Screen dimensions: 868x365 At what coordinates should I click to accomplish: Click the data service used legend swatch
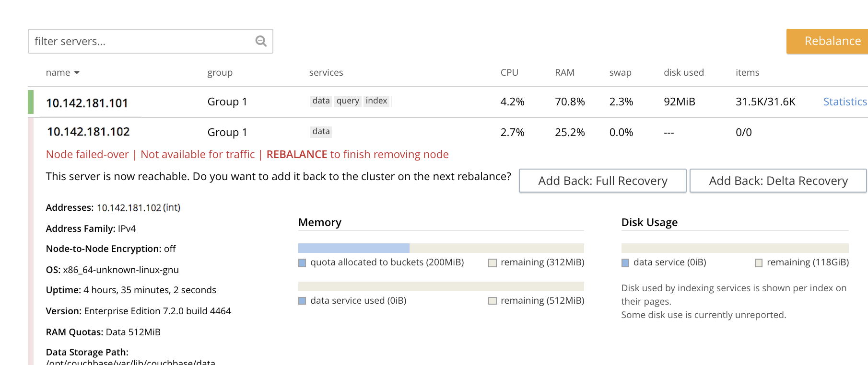pyautogui.click(x=302, y=301)
